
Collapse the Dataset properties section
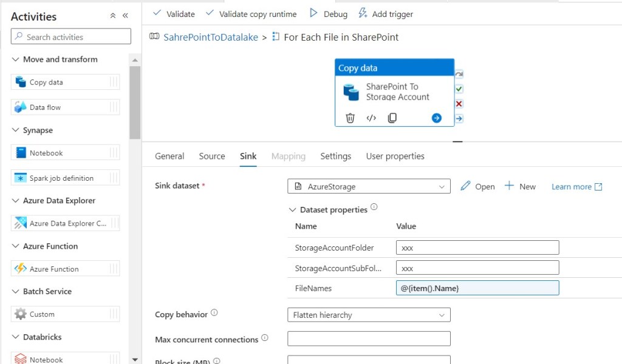[293, 210]
